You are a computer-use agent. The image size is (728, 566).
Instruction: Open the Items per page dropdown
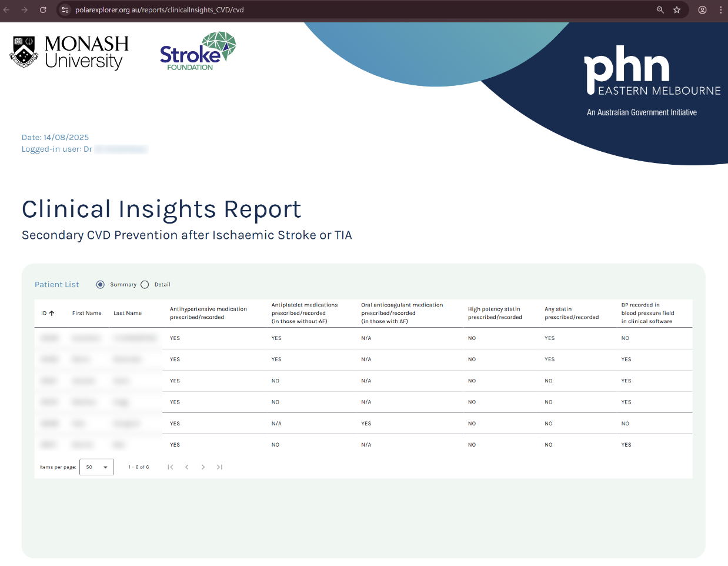point(96,467)
